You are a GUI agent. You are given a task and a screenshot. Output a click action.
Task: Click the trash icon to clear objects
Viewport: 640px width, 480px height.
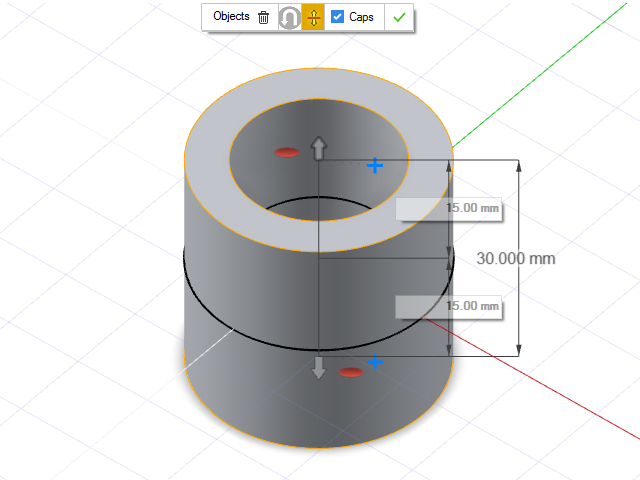pos(263,17)
